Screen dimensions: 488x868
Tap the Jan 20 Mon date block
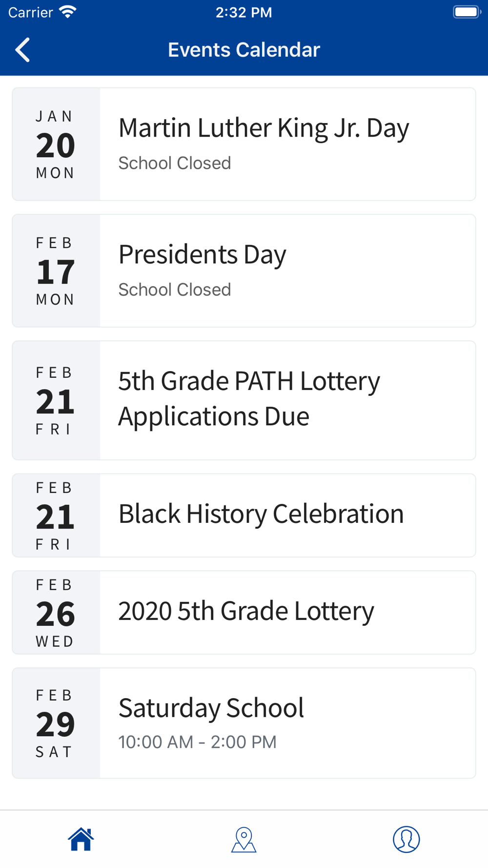click(56, 145)
